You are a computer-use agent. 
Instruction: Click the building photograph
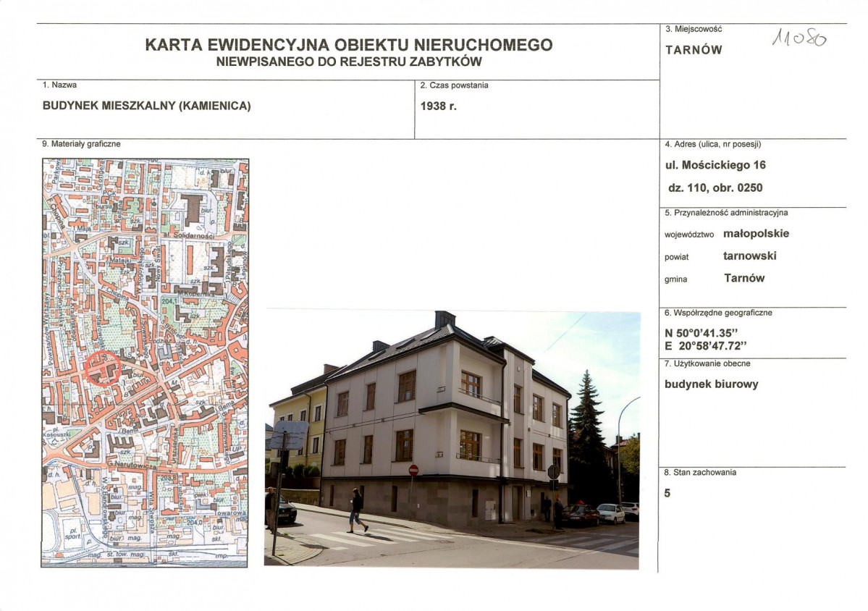click(x=452, y=438)
